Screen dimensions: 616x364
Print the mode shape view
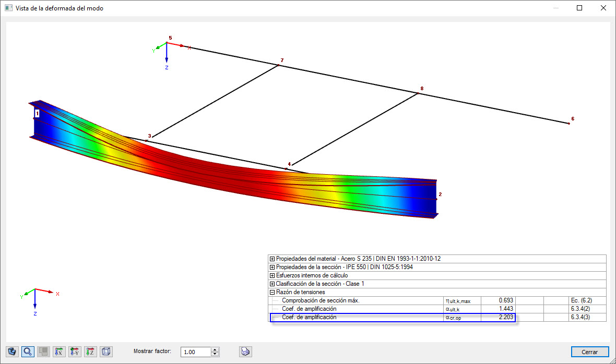(244, 351)
